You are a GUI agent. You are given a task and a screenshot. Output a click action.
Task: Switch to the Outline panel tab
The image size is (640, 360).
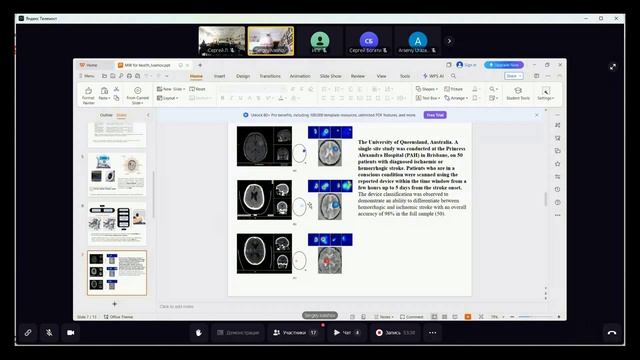(x=106, y=115)
